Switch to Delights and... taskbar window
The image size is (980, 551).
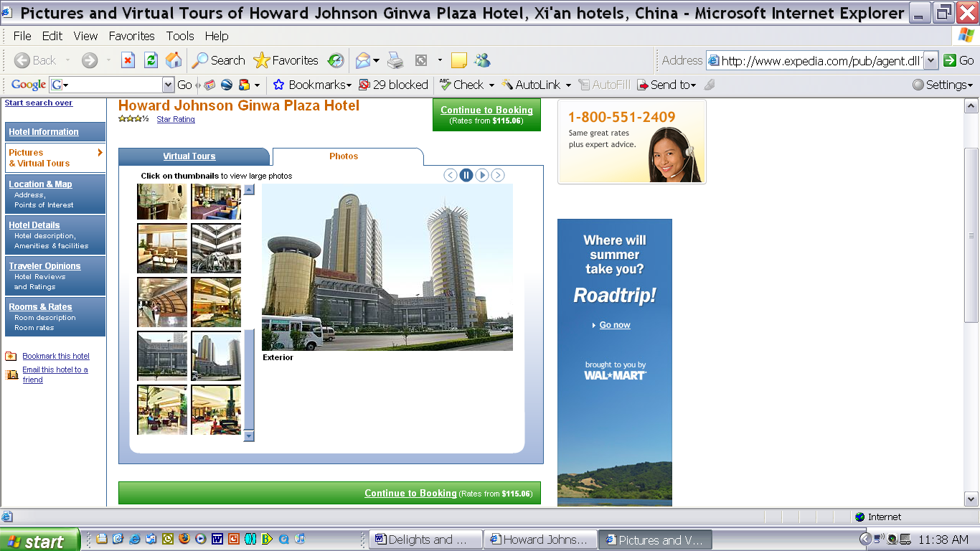pos(426,540)
